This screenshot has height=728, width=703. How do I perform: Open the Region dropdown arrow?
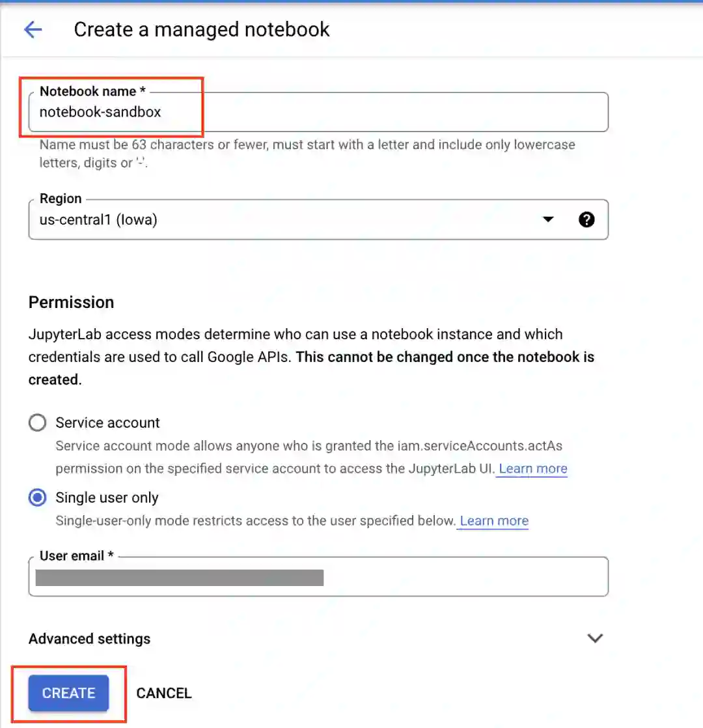[548, 220]
